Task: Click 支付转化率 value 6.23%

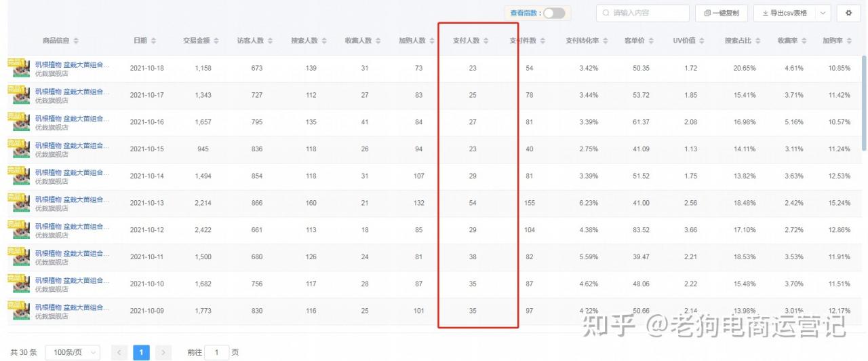Action: point(589,203)
